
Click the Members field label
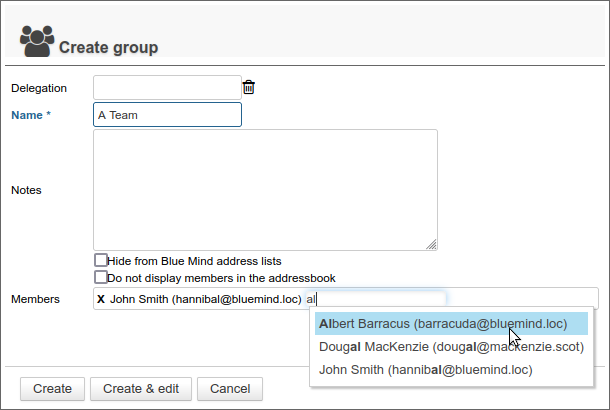pos(35,299)
